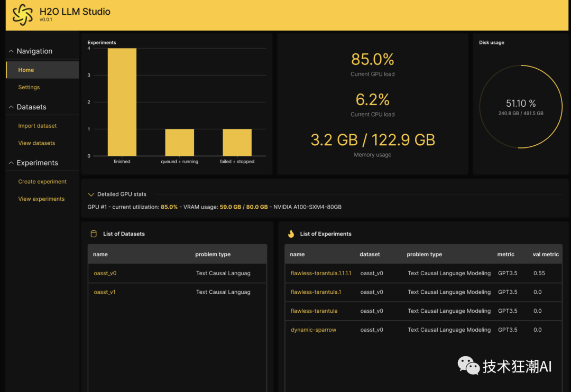This screenshot has height=392, width=571.
Task: Click the 0.55 val metric value
Action: coord(539,273)
